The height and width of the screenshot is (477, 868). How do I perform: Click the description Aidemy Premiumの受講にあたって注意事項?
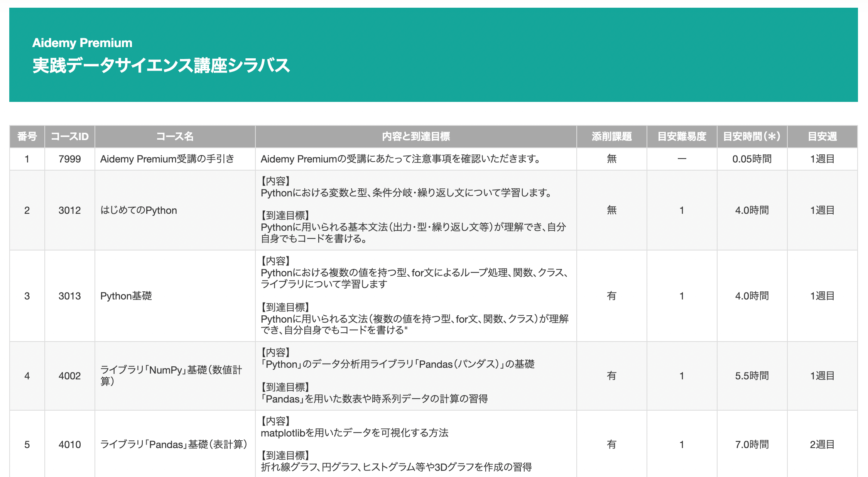[x=401, y=159]
